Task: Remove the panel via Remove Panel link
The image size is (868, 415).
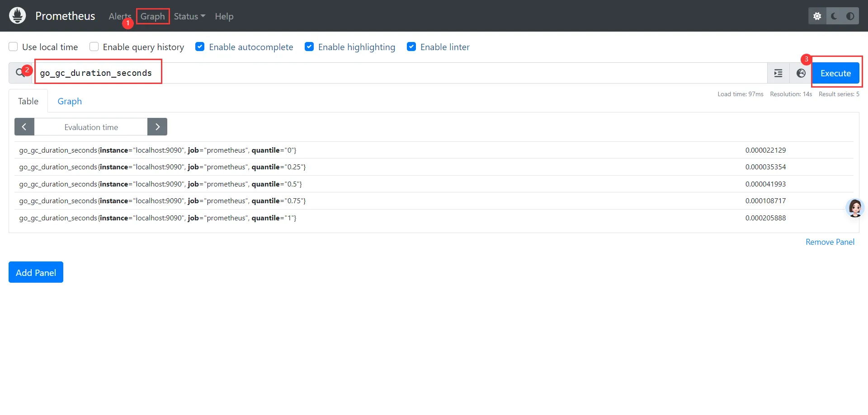Action: tap(830, 242)
